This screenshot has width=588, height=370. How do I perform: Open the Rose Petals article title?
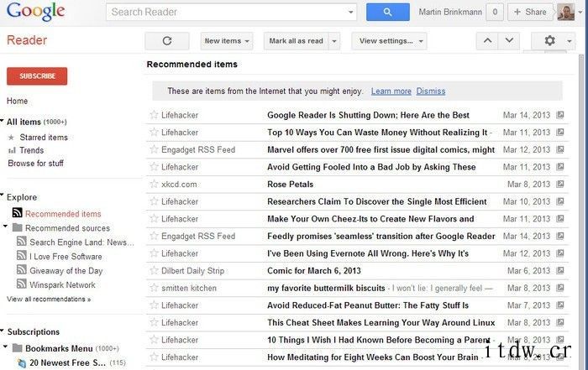point(291,184)
